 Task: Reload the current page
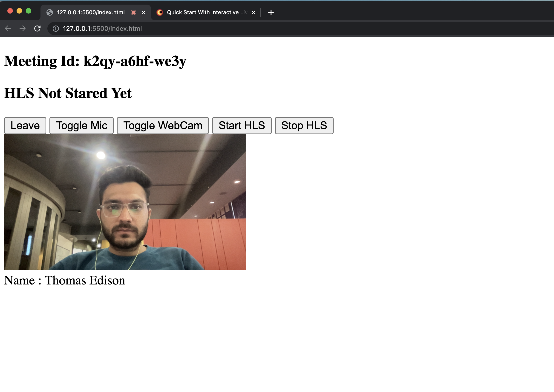38,28
